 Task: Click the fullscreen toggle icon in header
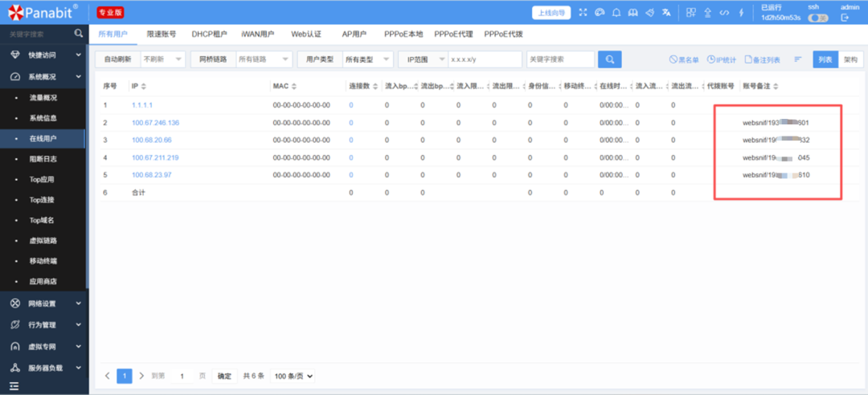[x=583, y=13]
